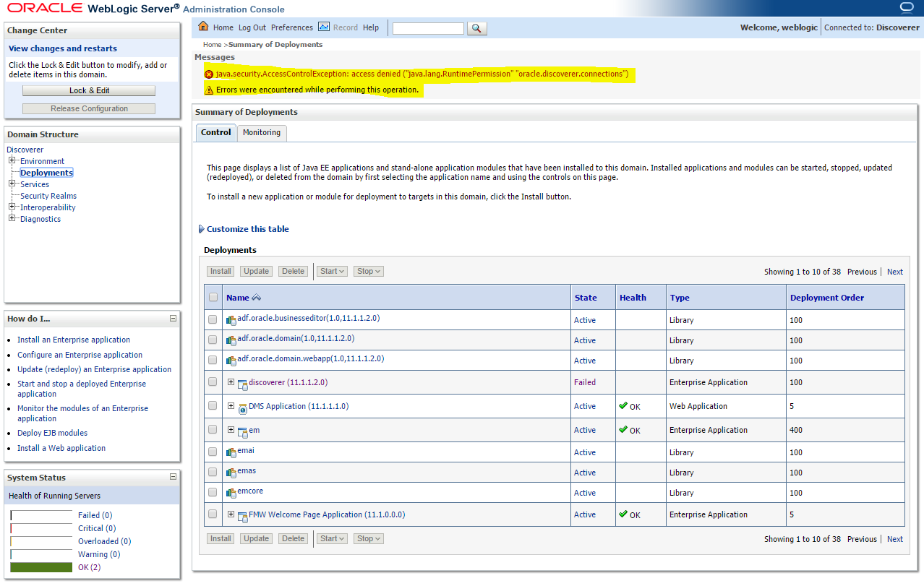Switch to the Monitoring tab

coord(262,133)
